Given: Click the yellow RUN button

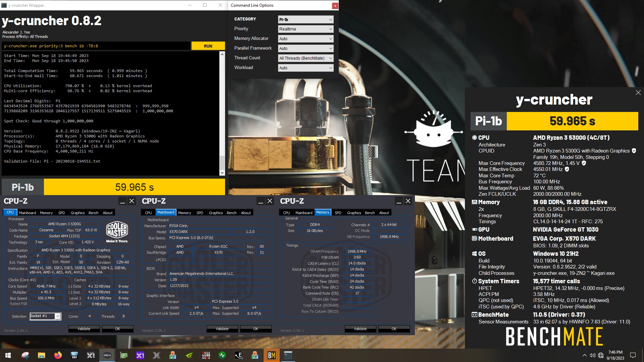Looking at the screenshot, I should point(208,46).
